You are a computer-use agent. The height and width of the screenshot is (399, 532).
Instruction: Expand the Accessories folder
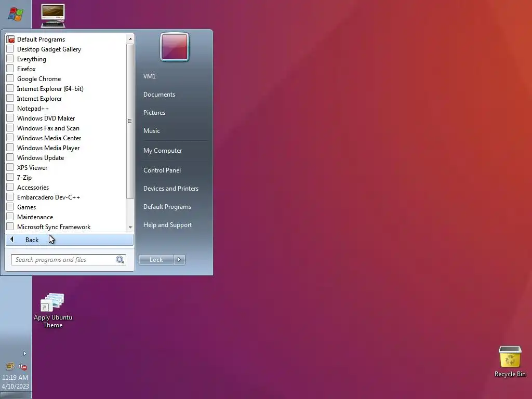point(66,187)
